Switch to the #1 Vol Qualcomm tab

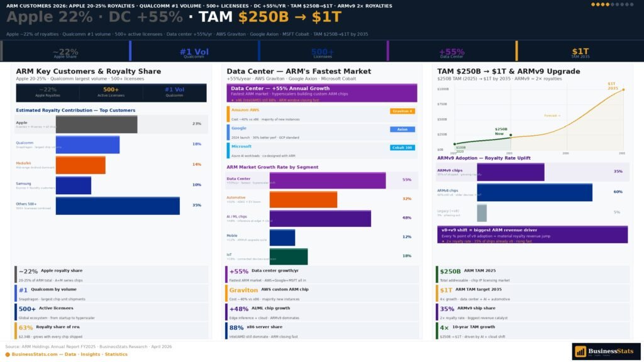[194, 52]
